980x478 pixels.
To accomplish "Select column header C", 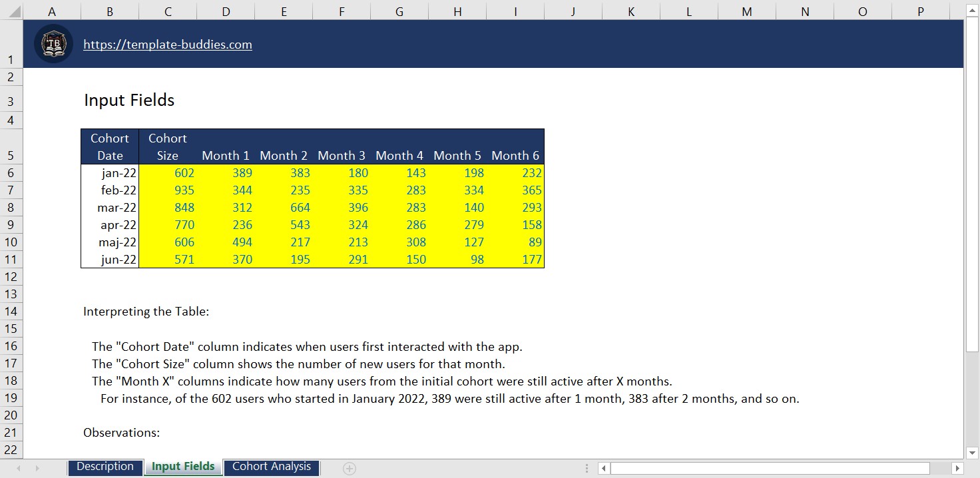I will 167,11.
